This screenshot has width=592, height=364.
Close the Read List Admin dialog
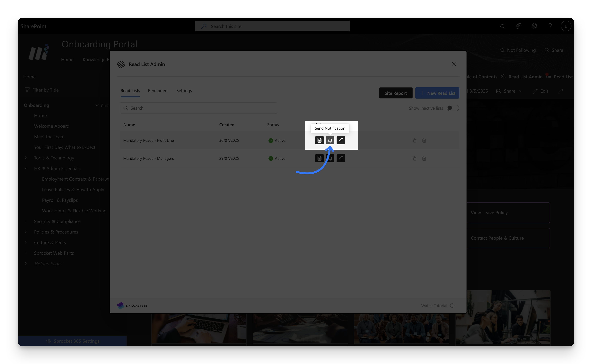[x=454, y=64]
